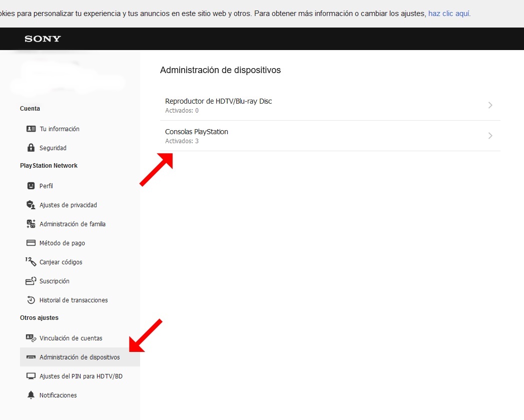Click the Suscripción renewal icon

pos(31,281)
